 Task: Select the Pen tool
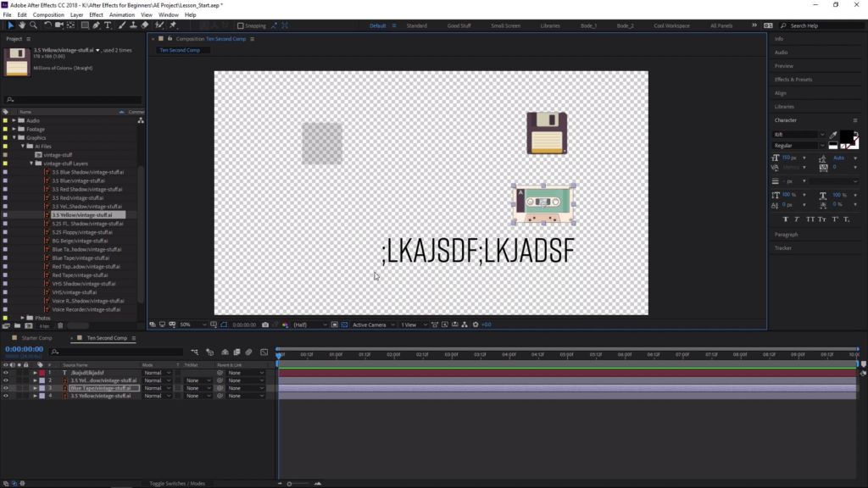96,25
